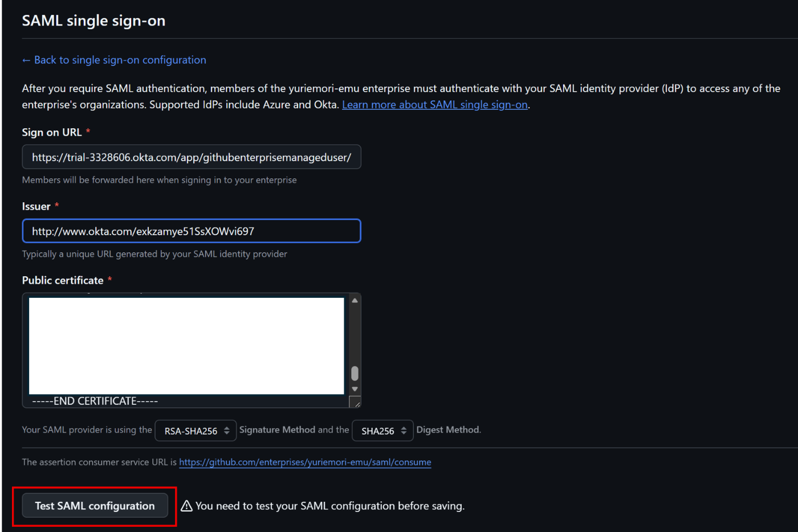Open the Digest Method SHA256 dropdown
The width and height of the screenshot is (798, 532).
pos(382,431)
